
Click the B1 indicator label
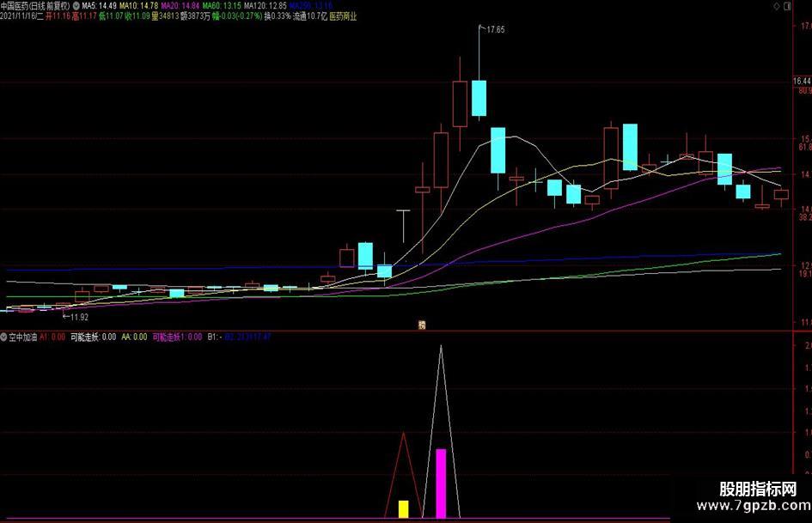[x=215, y=338]
